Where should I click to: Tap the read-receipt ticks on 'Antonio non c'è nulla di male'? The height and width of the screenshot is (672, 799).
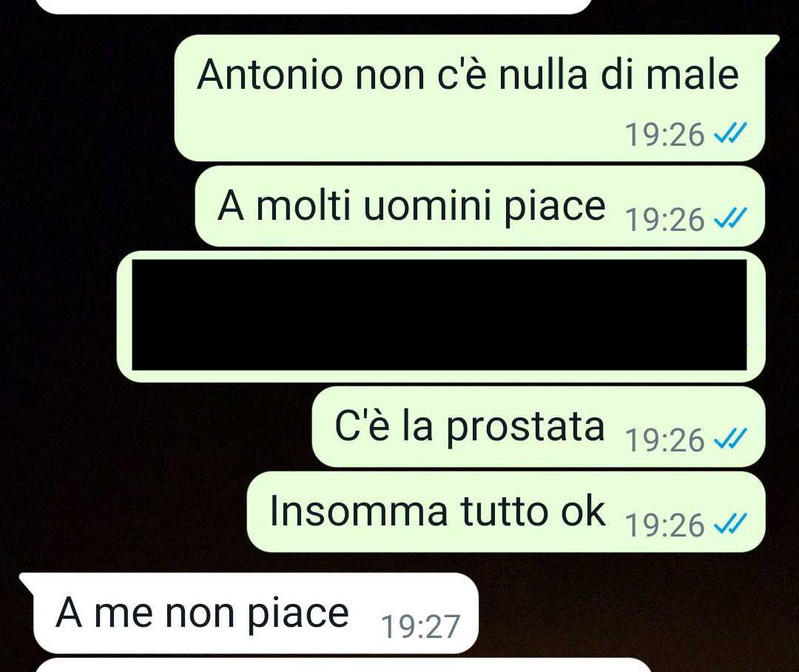tap(730, 134)
